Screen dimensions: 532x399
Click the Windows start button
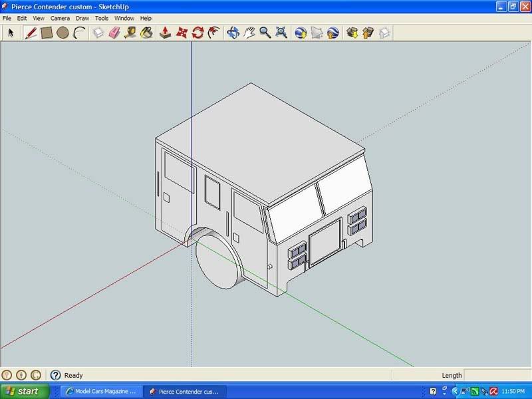(25, 391)
